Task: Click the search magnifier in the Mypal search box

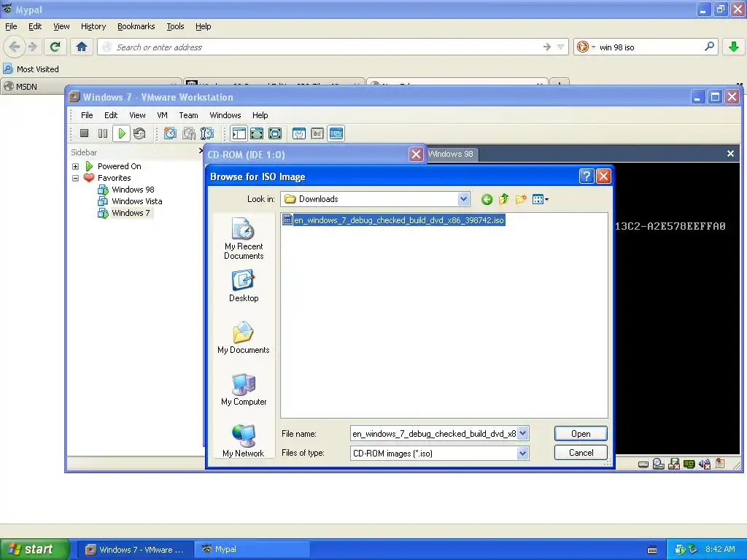Action: [709, 47]
